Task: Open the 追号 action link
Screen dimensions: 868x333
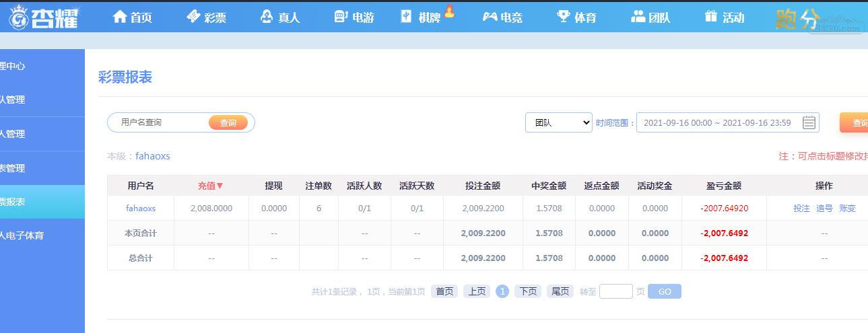Action: pos(824,209)
